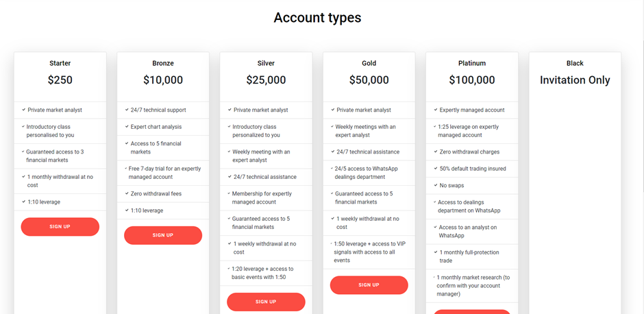Click checkmark beside Starter's 1:10 leverage
The width and height of the screenshot is (644, 314).
pyautogui.click(x=24, y=202)
